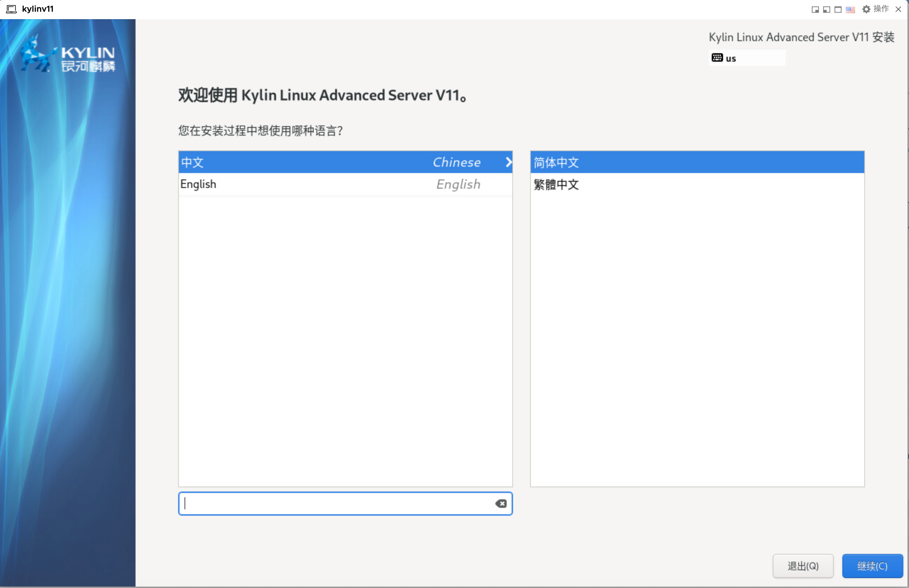Expand the Chinese row chevron arrow

(508, 162)
